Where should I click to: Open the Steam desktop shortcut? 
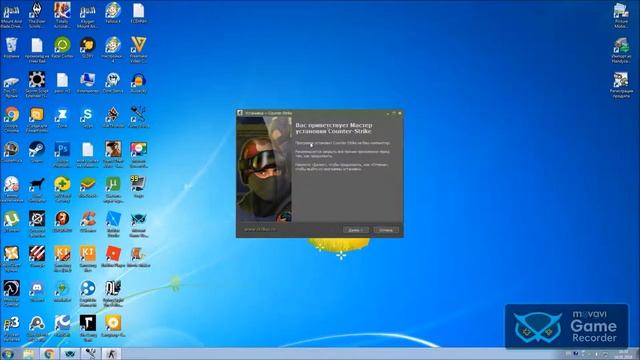point(37,152)
